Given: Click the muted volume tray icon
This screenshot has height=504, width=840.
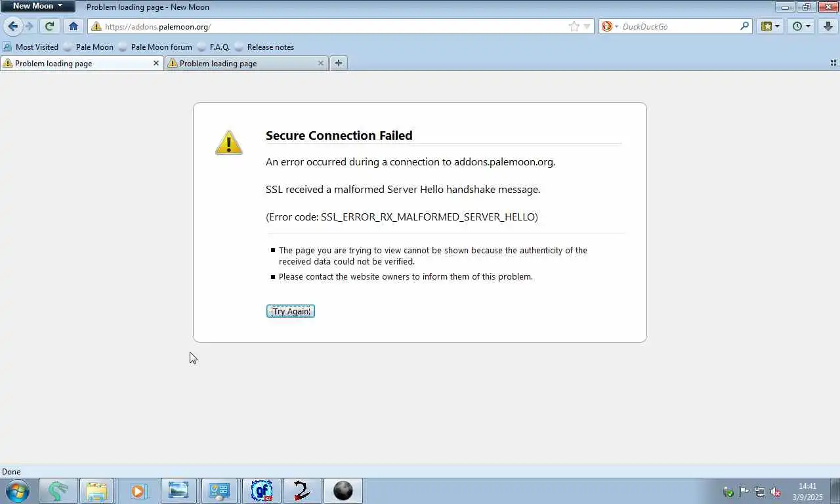Looking at the screenshot, I should (776, 492).
